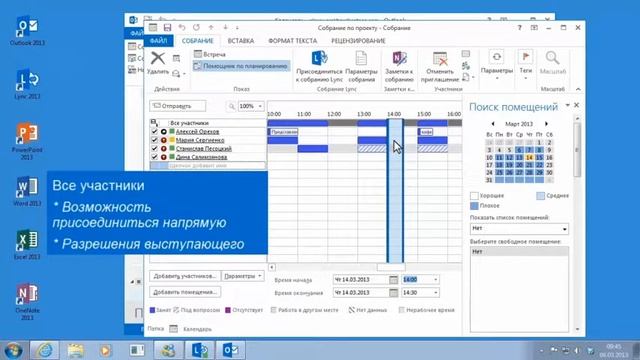Open Присоединиться к собранию Lync
The width and height of the screenshot is (640, 360).
(319, 67)
